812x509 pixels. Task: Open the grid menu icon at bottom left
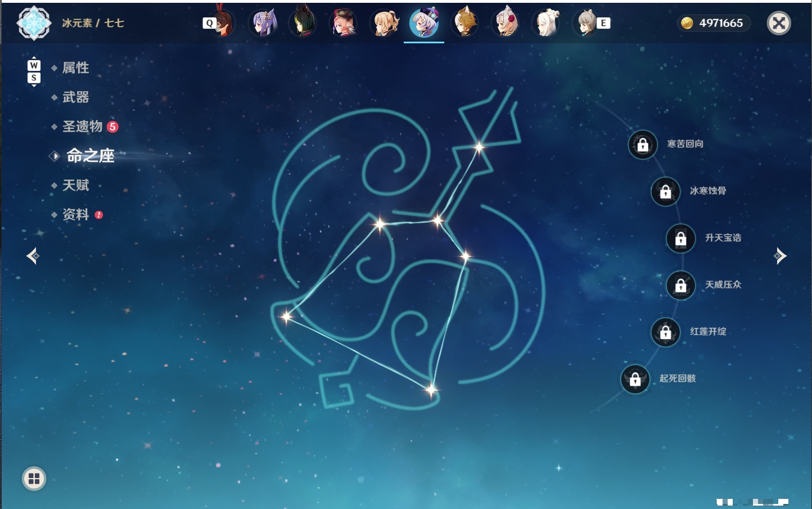[34, 479]
